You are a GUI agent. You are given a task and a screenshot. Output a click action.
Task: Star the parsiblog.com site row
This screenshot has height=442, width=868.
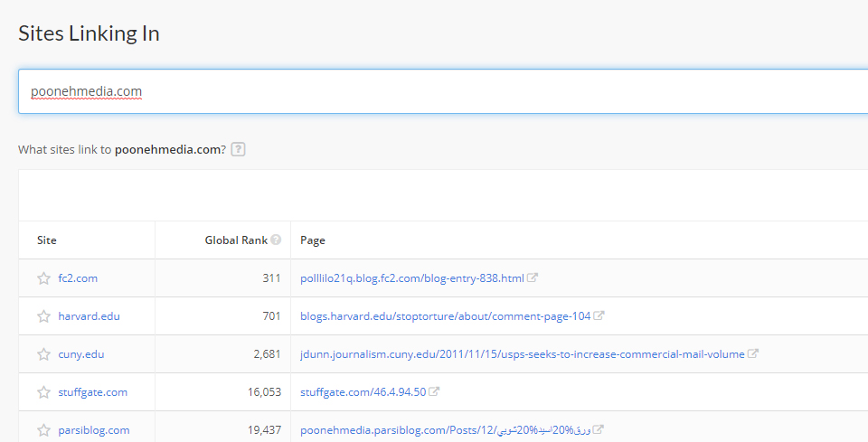pyautogui.click(x=43, y=430)
